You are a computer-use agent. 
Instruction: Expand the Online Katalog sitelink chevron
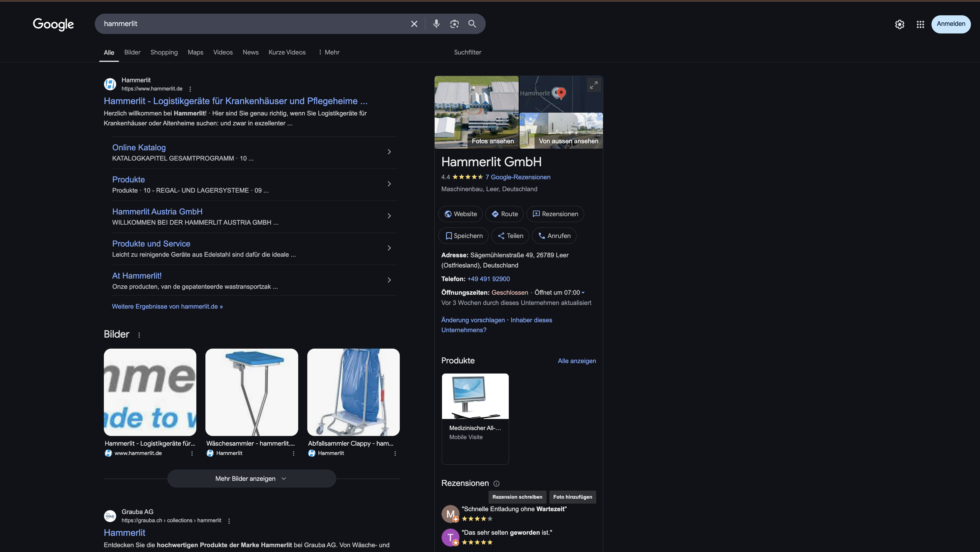[x=389, y=152]
